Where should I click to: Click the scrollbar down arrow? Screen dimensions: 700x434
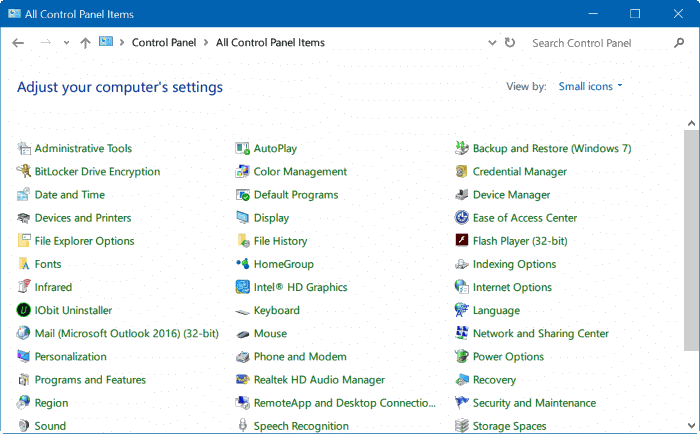[692, 426]
